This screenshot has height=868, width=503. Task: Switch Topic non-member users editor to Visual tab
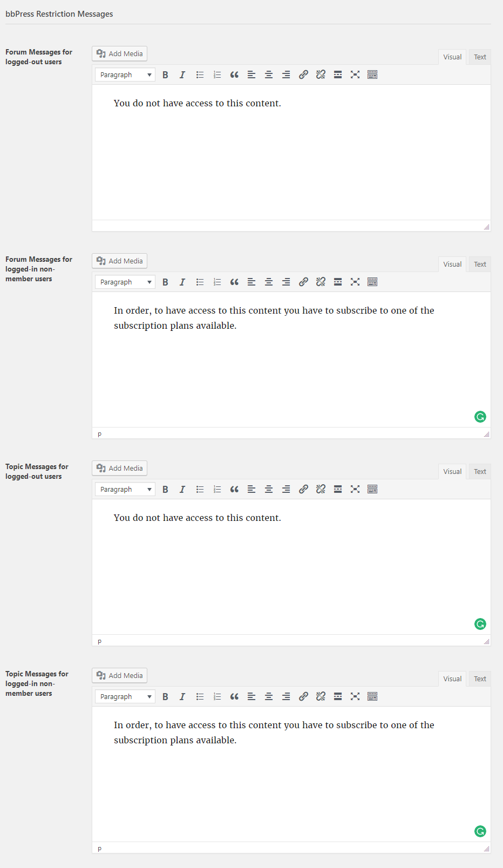click(x=452, y=679)
